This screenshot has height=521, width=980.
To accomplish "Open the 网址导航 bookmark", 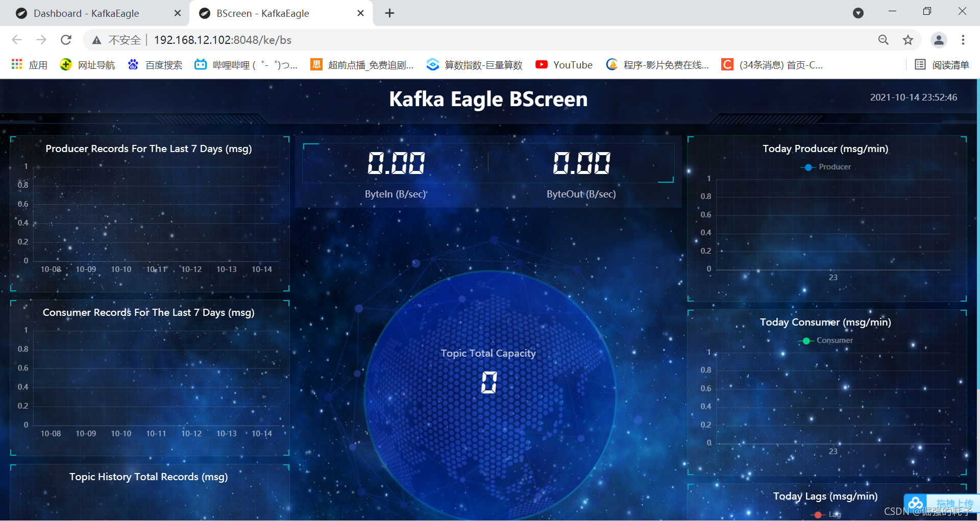I will pyautogui.click(x=87, y=65).
